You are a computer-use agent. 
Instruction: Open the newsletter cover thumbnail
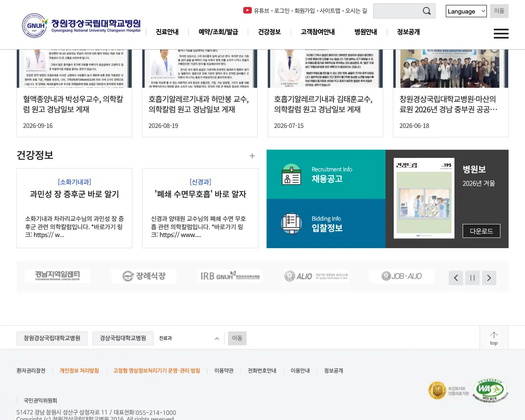(x=424, y=198)
